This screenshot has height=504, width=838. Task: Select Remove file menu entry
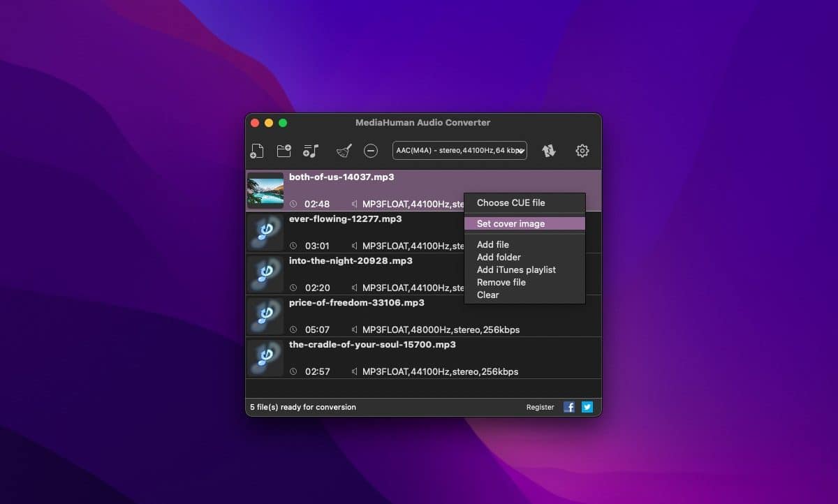tap(501, 282)
